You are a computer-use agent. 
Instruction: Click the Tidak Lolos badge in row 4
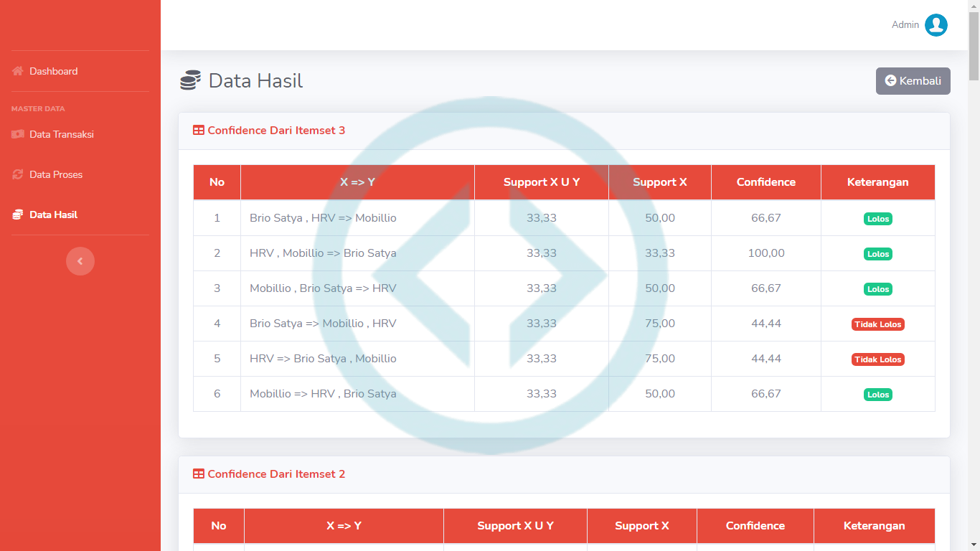877,324
